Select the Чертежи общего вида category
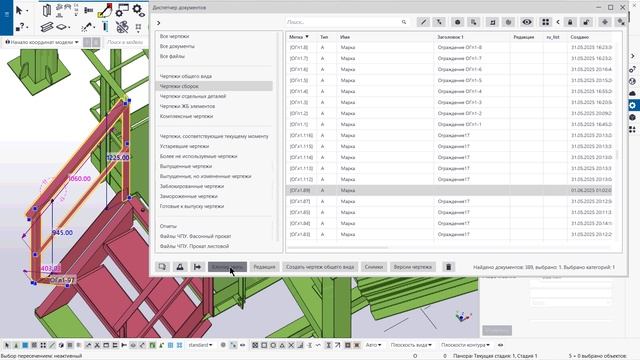640x360 pixels. [x=186, y=76]
